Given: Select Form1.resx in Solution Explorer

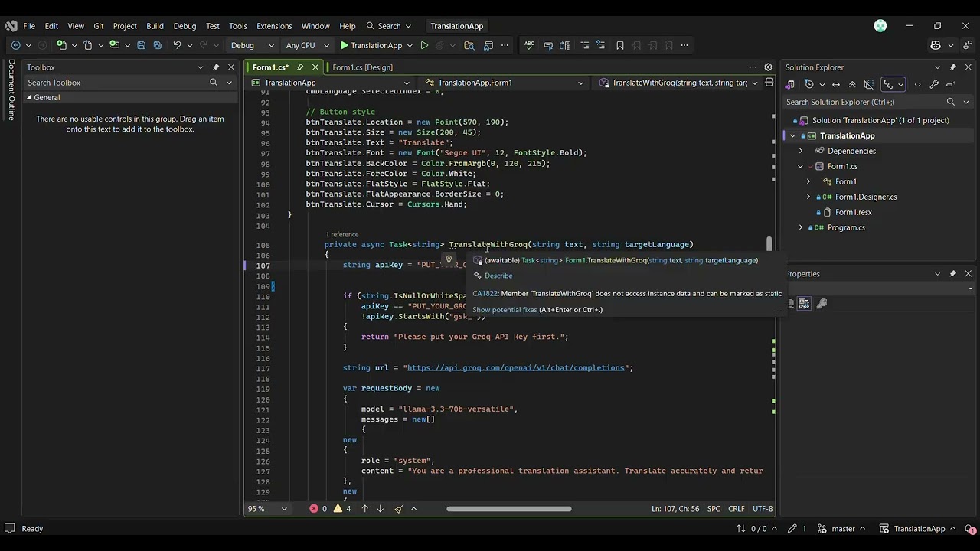Looking at the screenshot, I should pyautogui.click(x=853, y=212).
